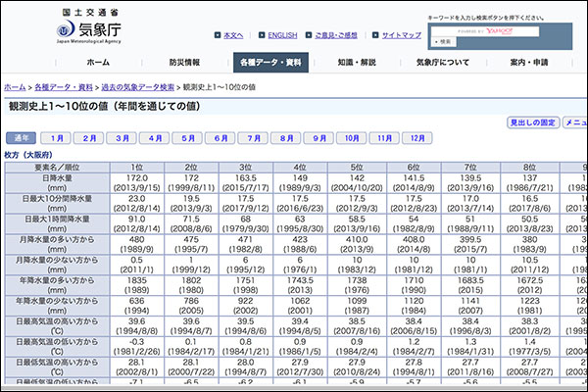Open the 案内・申請 navigation menu item
The width and height of the screenshot is (588, 392).
(529, 63)
